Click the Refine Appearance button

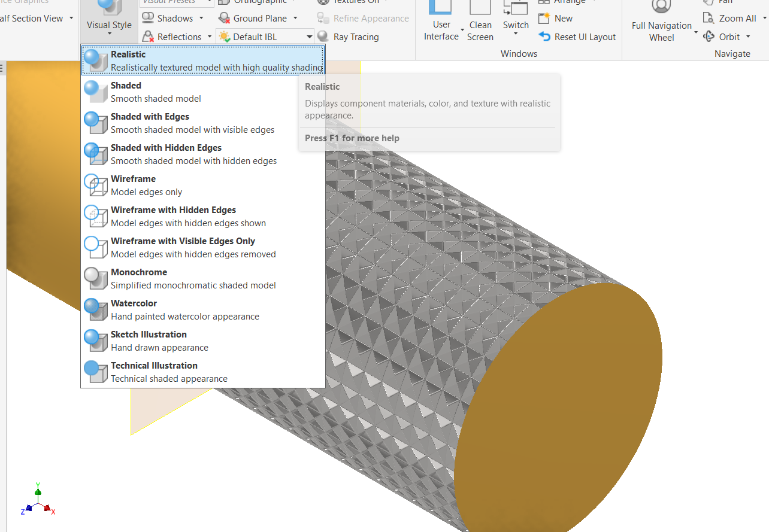click(363, 19)
